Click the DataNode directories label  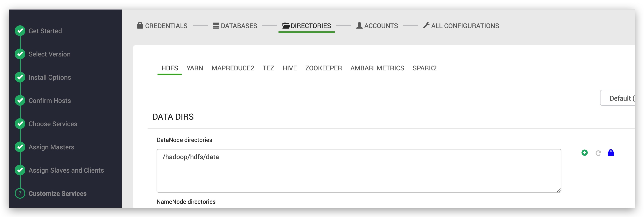184,140
